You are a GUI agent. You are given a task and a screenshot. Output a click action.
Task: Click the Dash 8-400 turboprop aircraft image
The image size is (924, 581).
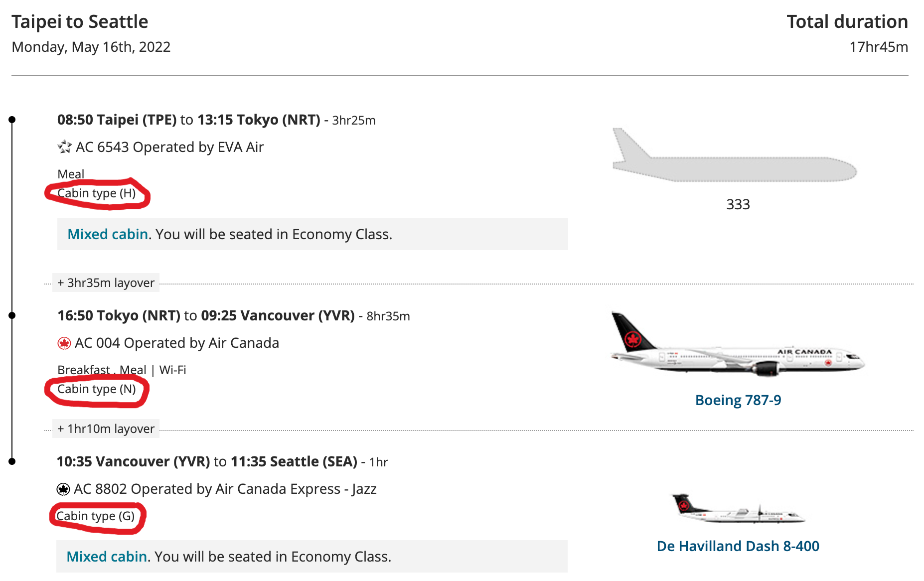coord(738,508)
